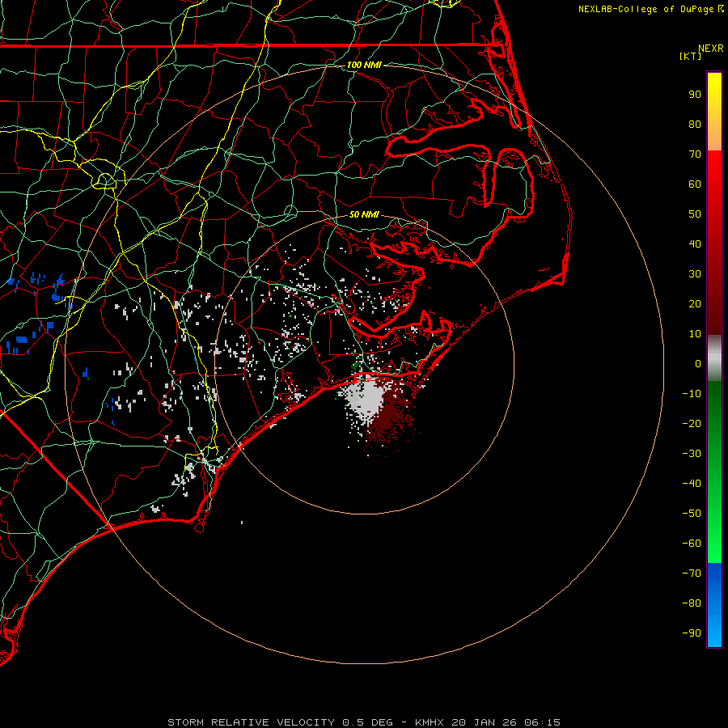Screen dimensions: 728x728
Task: Select the 50 NMI range ring label
Action: tap(364, 214)
